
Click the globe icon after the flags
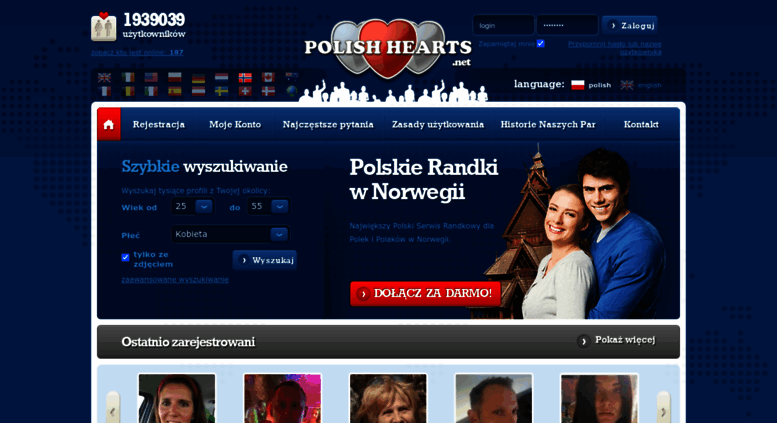(292, 91)
